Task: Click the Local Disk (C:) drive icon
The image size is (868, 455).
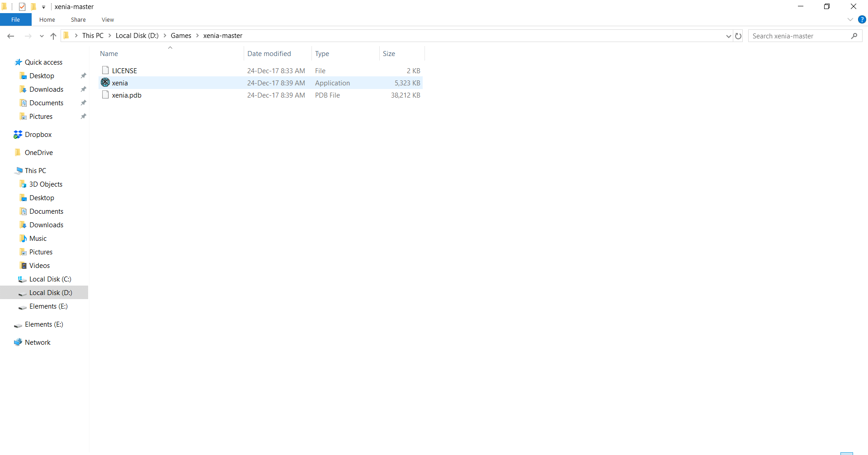Action: point(22,279)
